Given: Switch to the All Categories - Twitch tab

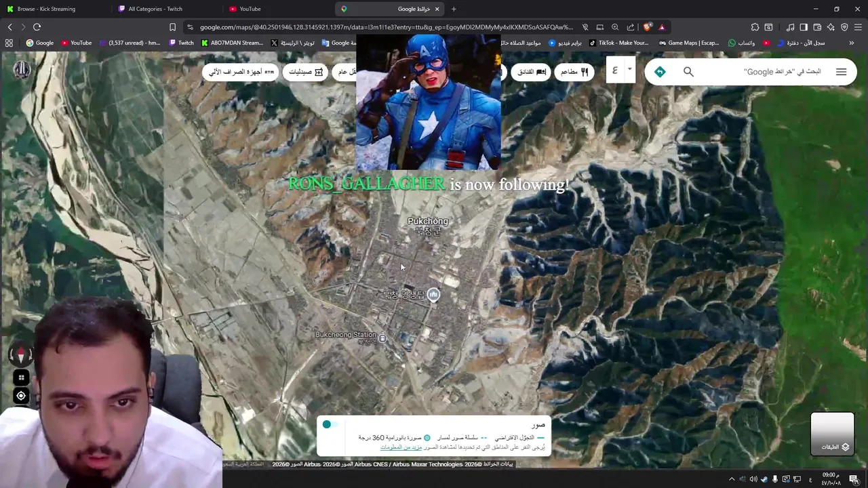Looking at the screenshot, I should [166, 9].
